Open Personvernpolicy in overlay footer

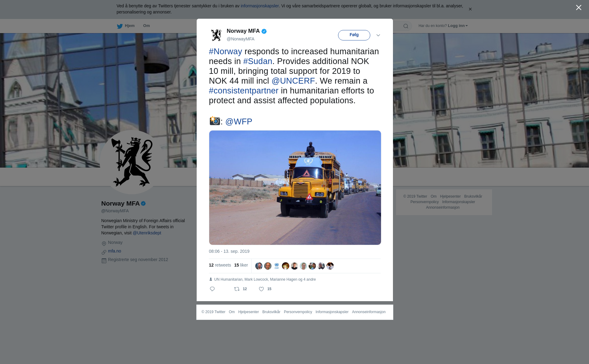[298, 312]
